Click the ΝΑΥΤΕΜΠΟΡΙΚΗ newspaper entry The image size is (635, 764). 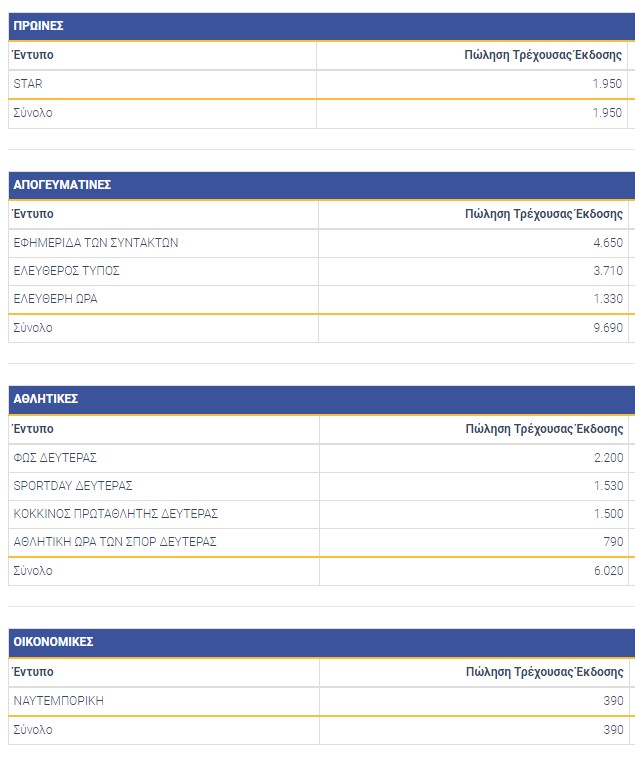point(59,701)
